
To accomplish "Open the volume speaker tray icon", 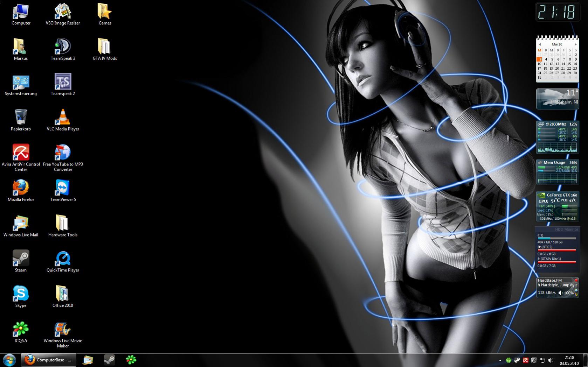I will [551, 360].
